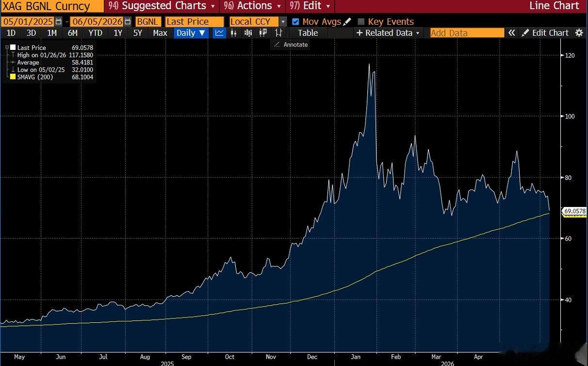This screenshot has width=588, height=366.
Task: Enable the Key Events checkbox
Action: [x=361, y=22]
